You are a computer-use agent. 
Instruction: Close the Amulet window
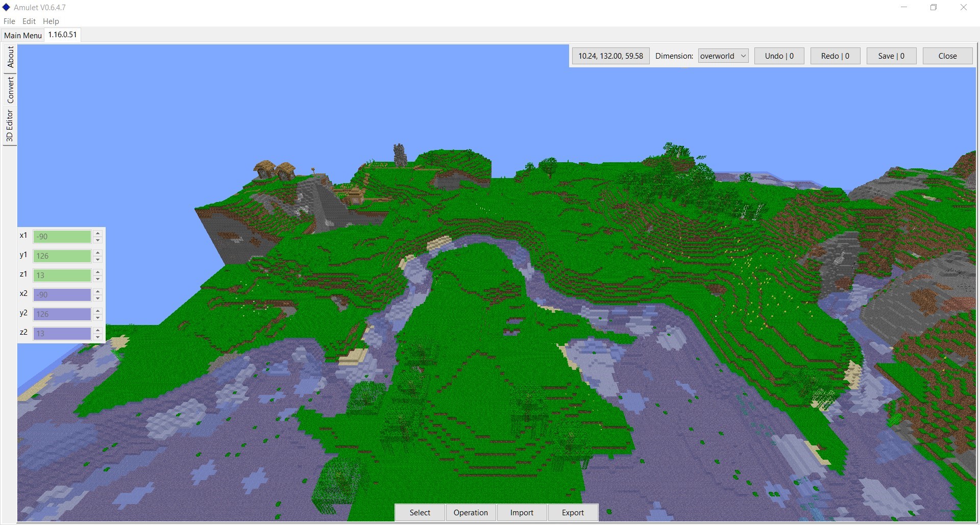(964, 7)
